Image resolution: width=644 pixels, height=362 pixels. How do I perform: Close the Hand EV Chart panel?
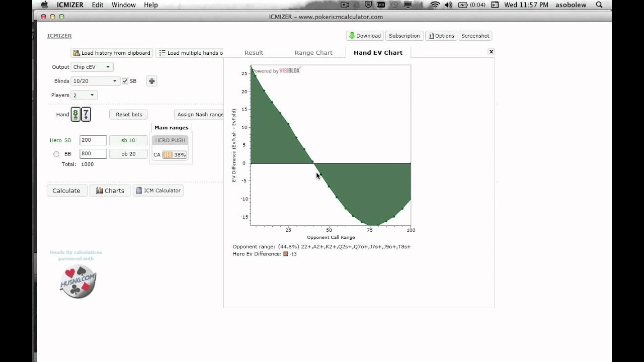[491, 52]
